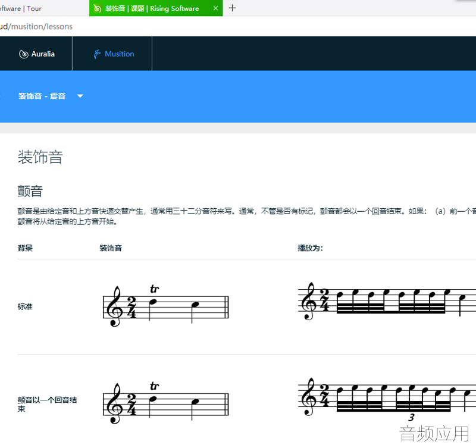This screenshot has height=448, width=476.
Task: Close the 装饰音 Rising Software browser tab
Action: (x=215, y=8)
